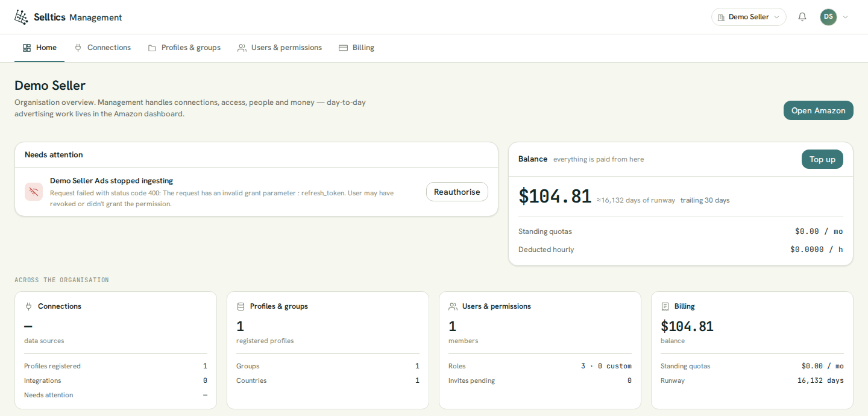
Task: Click the $104.81 balance on Billing card
Action: coord(687,326)
